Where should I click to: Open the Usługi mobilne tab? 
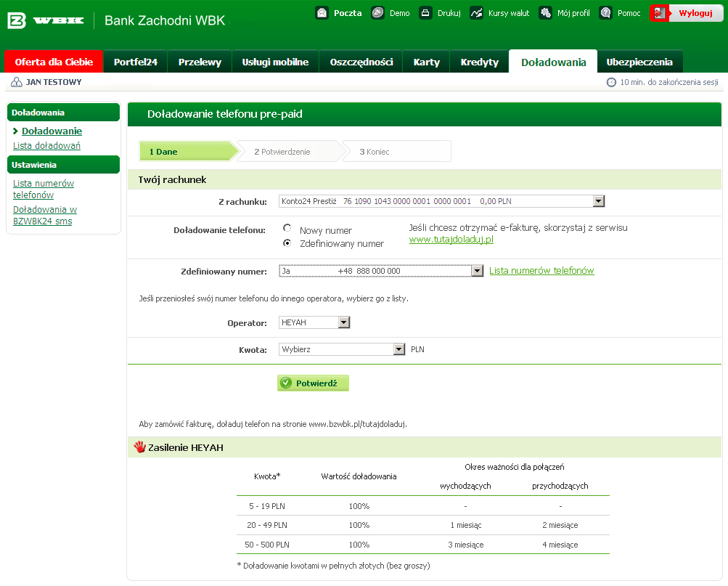coord(275,62)
